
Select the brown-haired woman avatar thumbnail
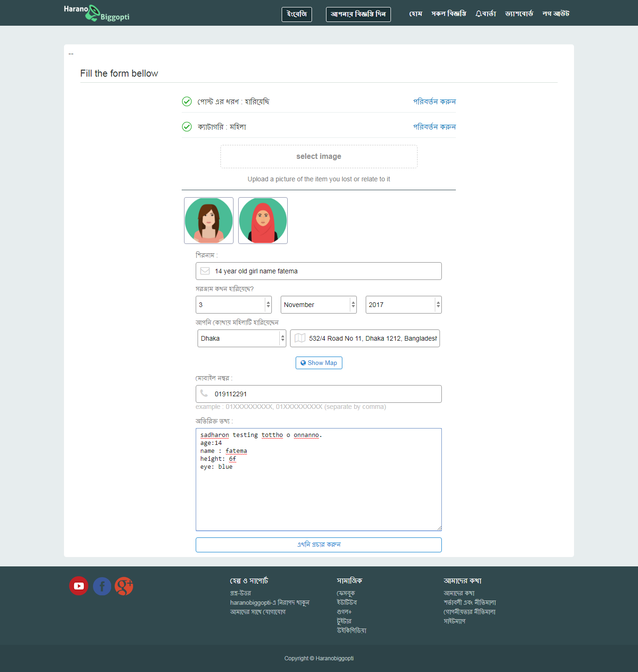(x=209, y=221)
